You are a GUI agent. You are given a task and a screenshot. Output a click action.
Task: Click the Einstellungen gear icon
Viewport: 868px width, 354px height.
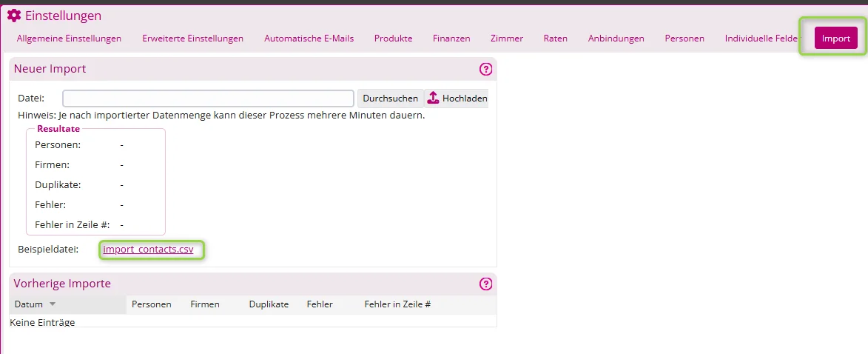click(x=14, y=16)
